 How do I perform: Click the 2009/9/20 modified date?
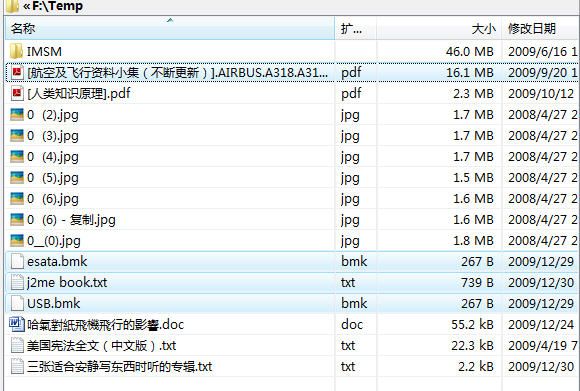tap(543, 73)
